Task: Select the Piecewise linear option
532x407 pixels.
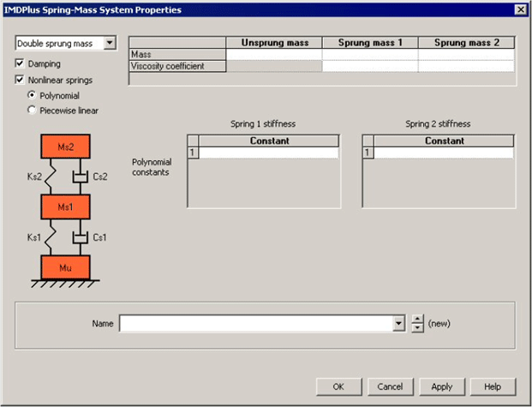Action: 32,110
